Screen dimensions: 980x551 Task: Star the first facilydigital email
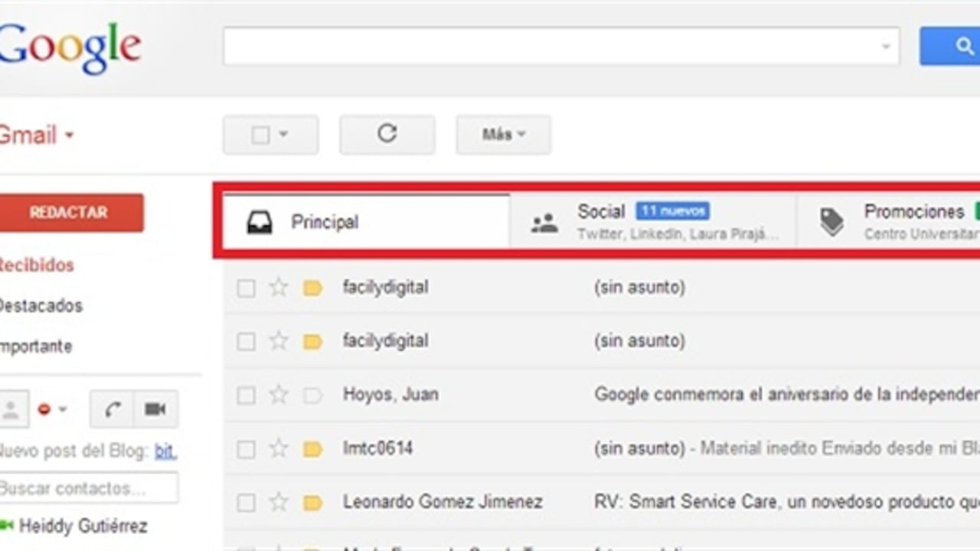[278, 288]
